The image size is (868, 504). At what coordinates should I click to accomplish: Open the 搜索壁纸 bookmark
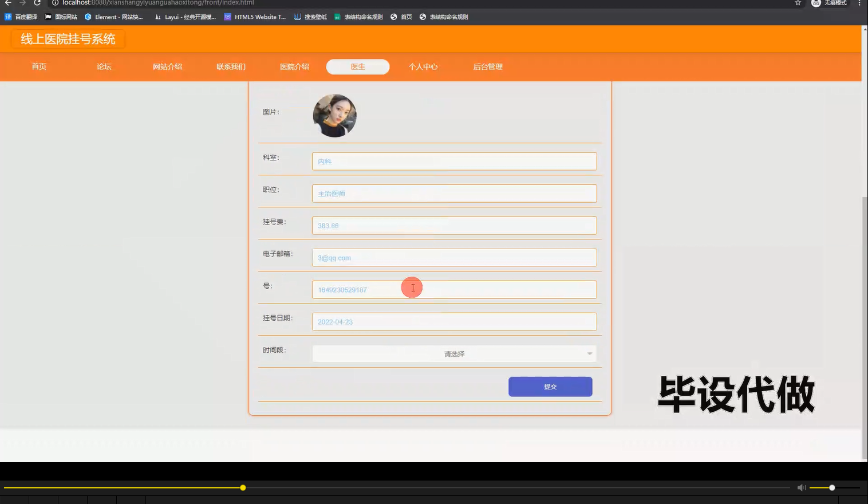tap(310, 17)
